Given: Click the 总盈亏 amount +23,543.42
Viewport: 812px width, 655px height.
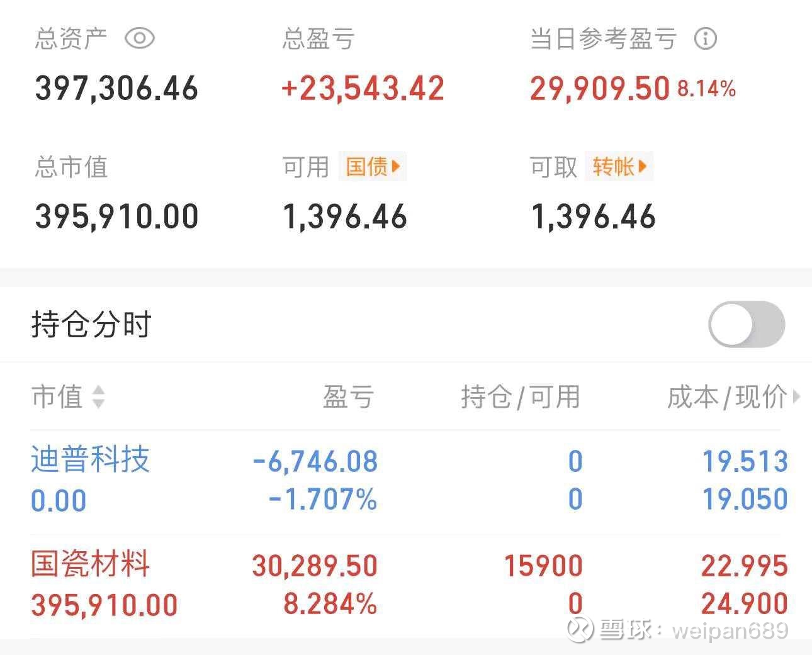Looking at the screenshot, I should [x=363, y=88].
